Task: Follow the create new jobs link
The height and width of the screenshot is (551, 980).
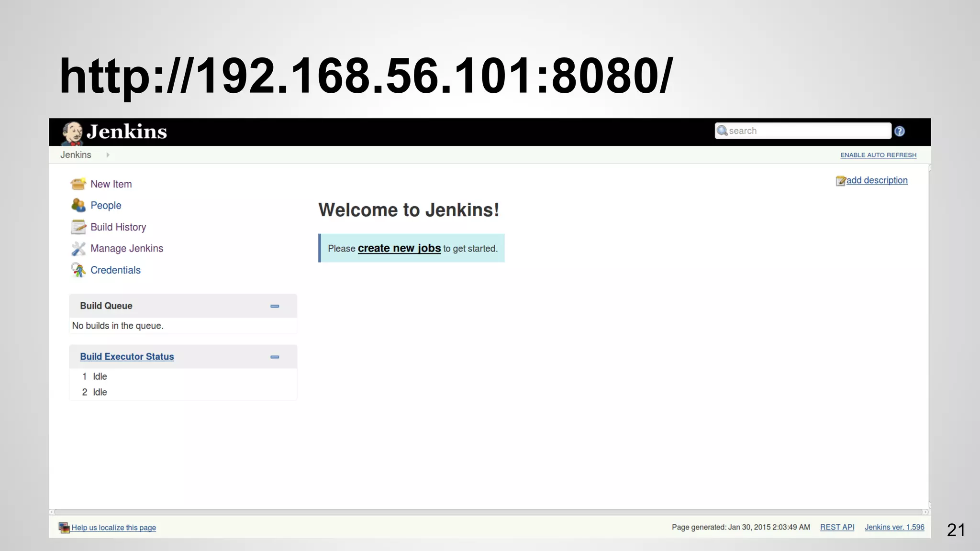Action: click(399, 248)
